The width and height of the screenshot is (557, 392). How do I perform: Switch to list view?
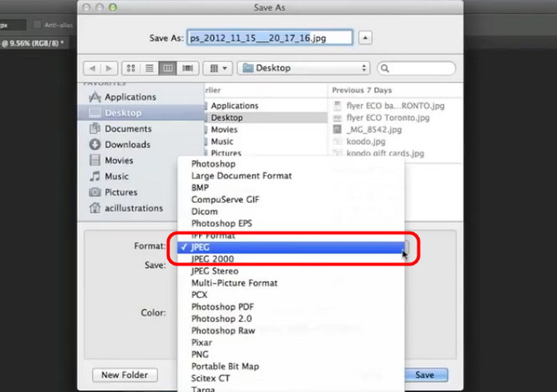149,68
